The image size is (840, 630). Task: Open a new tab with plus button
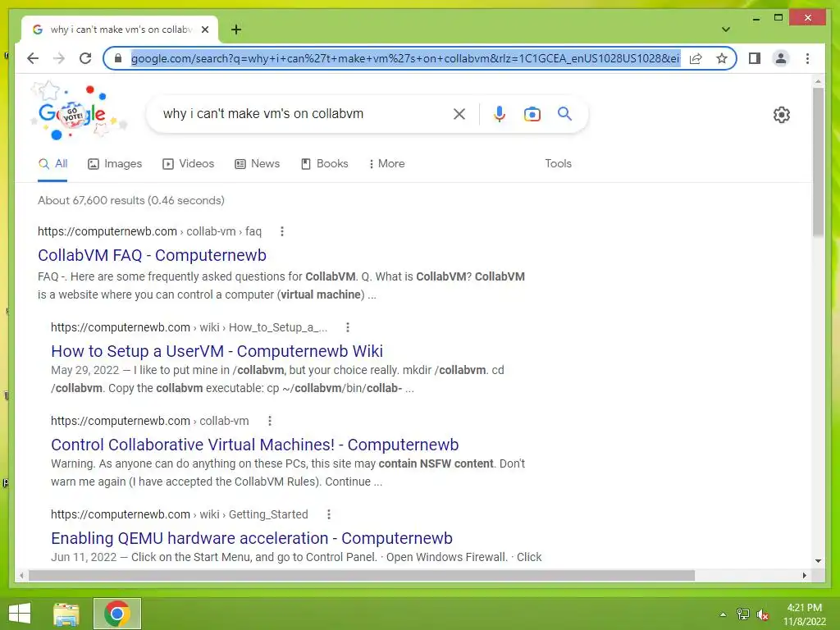tap(236, 30)
